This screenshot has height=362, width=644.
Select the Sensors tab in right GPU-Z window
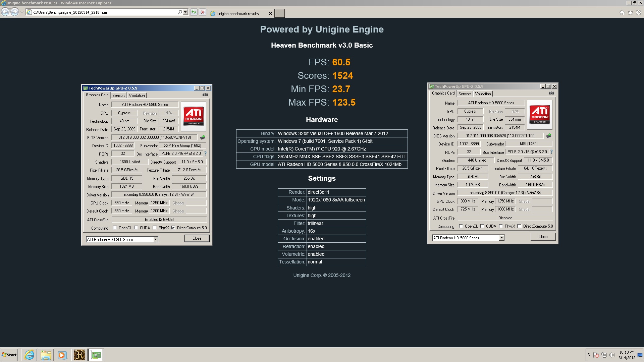pos(465,94)
